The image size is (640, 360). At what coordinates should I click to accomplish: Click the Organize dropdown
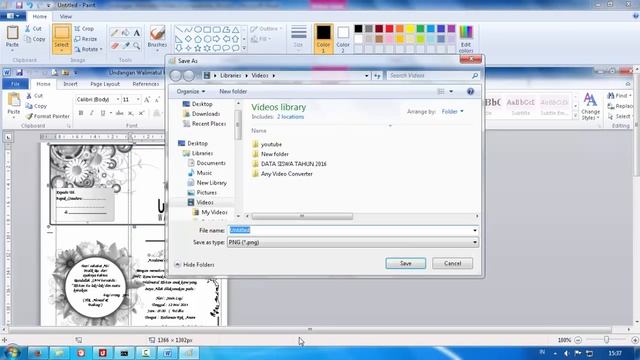pyautogui.click(x=191, y=91)
